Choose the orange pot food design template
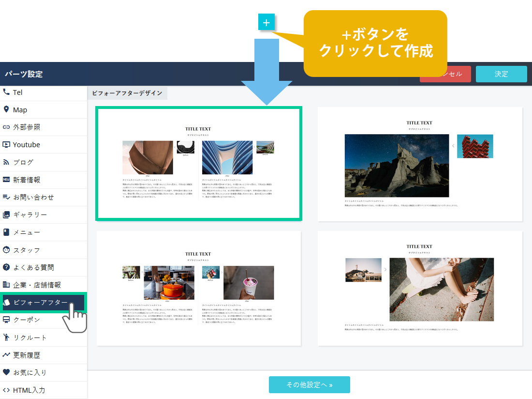Image resolution: width=532 pixels, height=399 pixels. coord(199,288)
